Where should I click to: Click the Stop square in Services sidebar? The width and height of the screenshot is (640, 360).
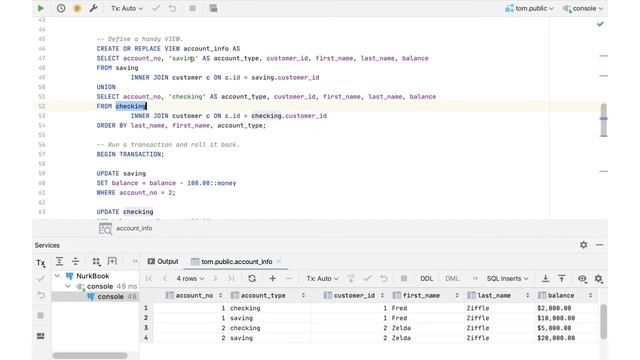coord(40,315)
